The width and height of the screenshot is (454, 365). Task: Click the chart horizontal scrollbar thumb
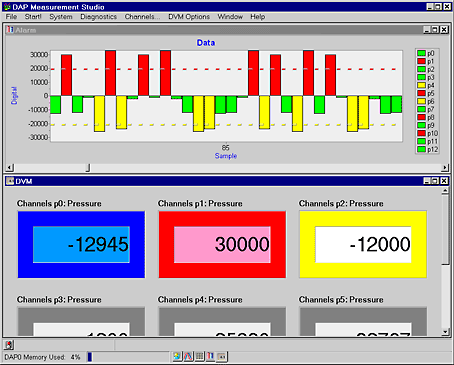88,168
